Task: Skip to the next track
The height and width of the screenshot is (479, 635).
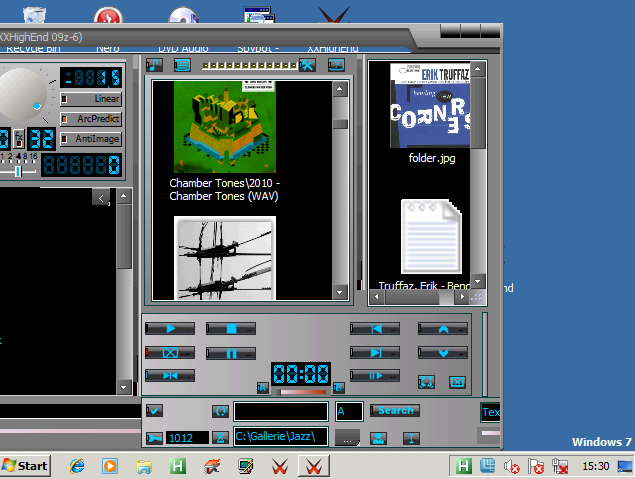Action: tap(375, 353)
